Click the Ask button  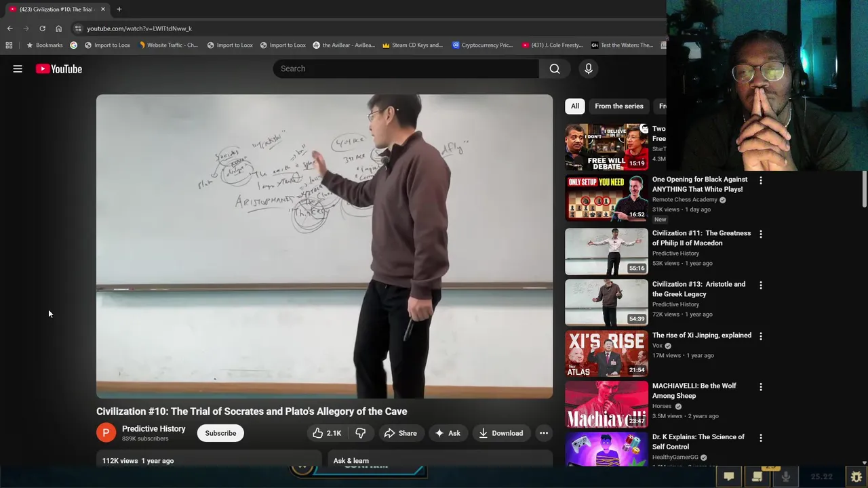click(x=448, y=433)
